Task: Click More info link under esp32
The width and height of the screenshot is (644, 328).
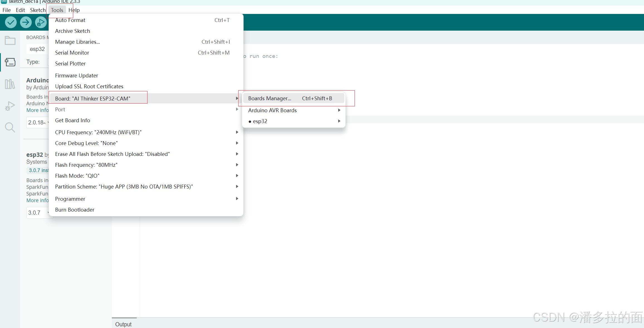Action: 37,200
